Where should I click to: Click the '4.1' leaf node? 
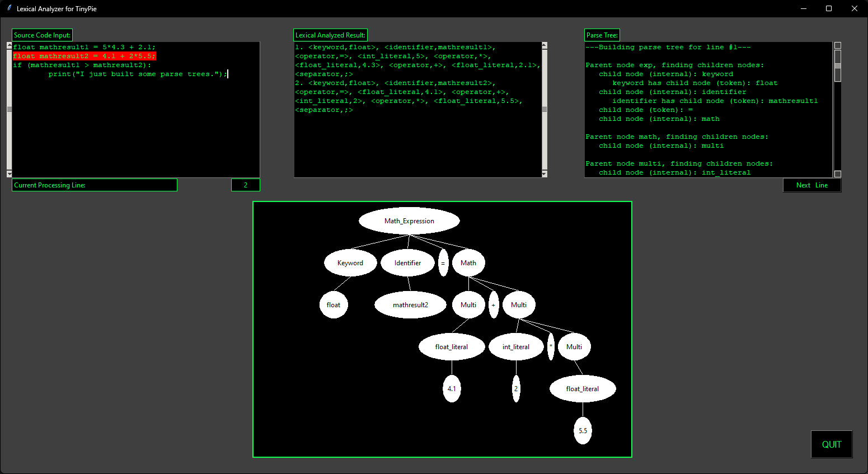(452, 389)
